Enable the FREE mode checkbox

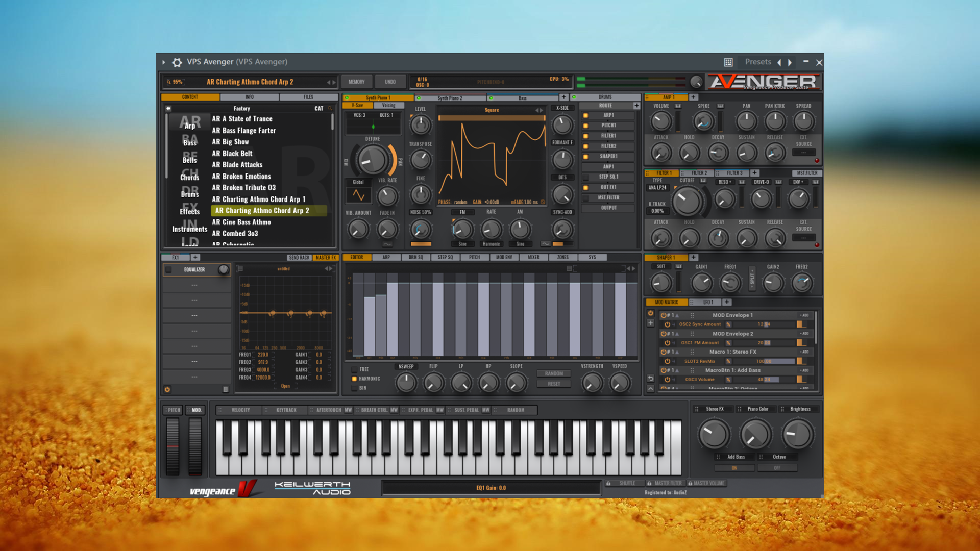(x=354, y=369)
